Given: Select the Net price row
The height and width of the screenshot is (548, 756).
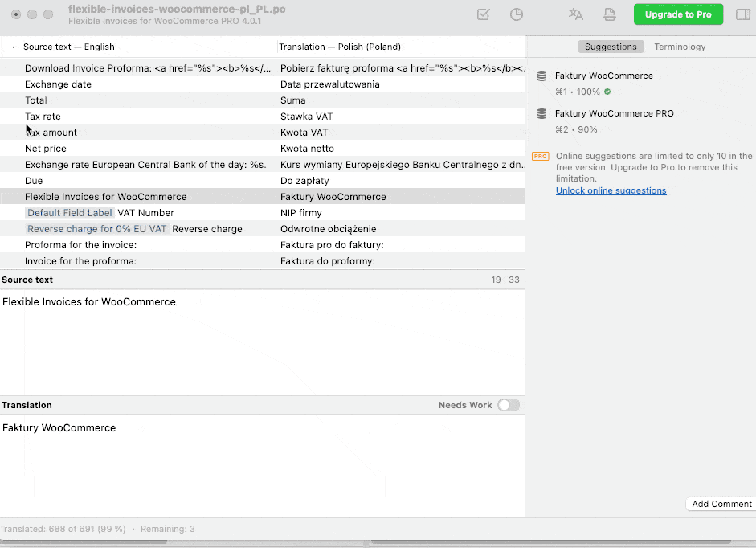Looking at the screenshot, I should pyautogui.click(x=262, y=149).
